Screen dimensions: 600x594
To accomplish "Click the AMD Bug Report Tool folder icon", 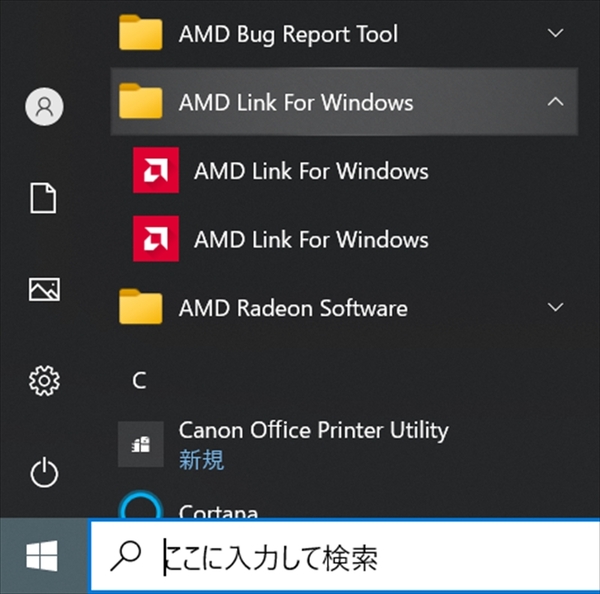I will pos(140,33).
